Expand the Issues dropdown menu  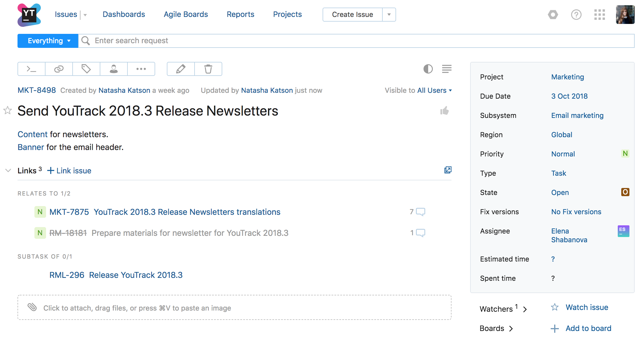[84, 15]
